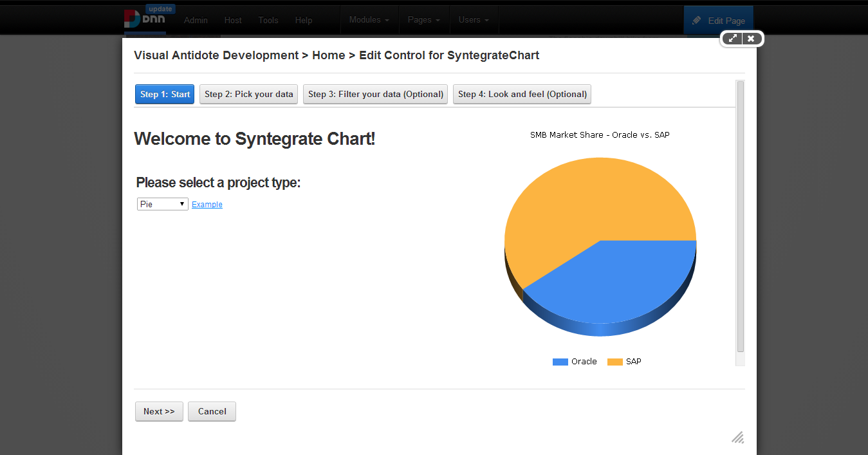
Task: Open the Admin menu
Action: [x=196, y=20]
